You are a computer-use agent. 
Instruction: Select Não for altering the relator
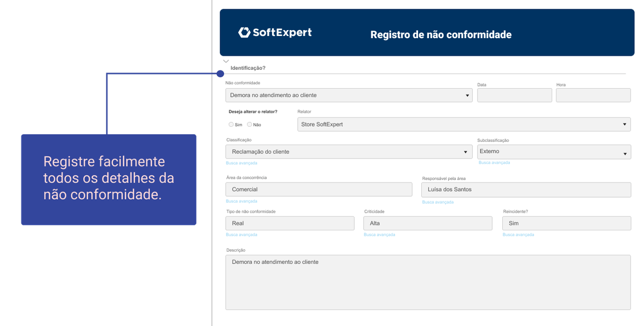click(250, 124)
